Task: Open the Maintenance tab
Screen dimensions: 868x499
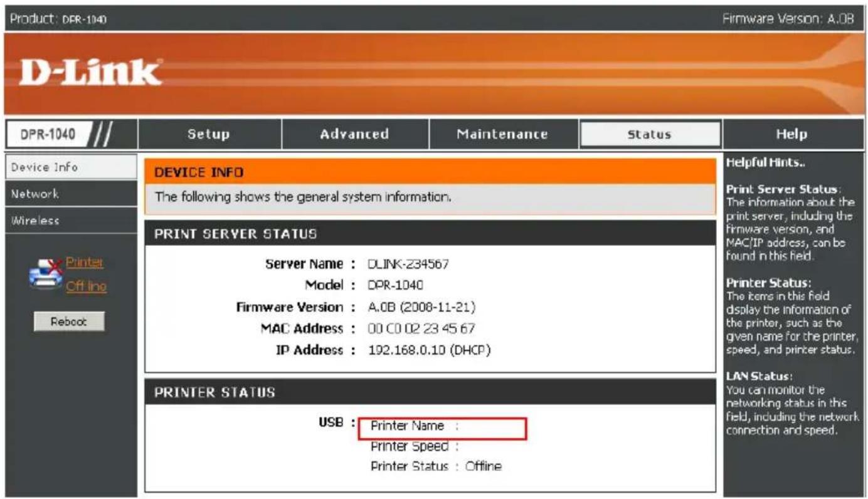Action: coord(502,134)
